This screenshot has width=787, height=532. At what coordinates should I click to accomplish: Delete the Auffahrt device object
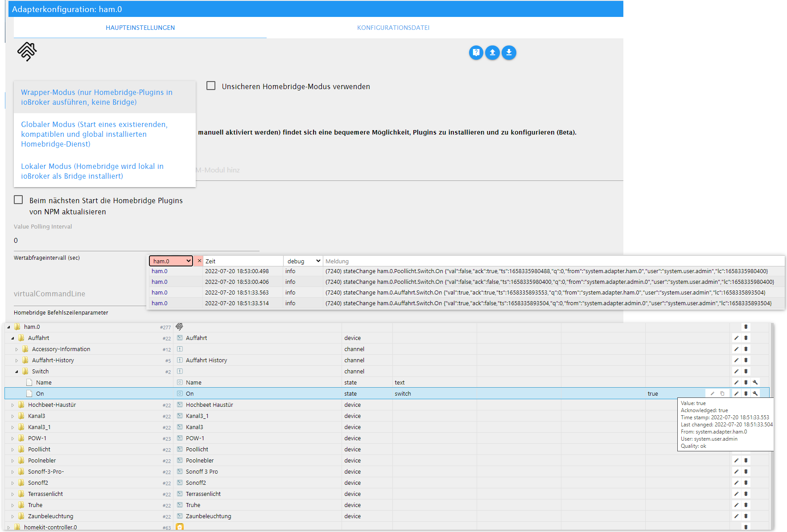pyautogui.click(x=746, y=338)
